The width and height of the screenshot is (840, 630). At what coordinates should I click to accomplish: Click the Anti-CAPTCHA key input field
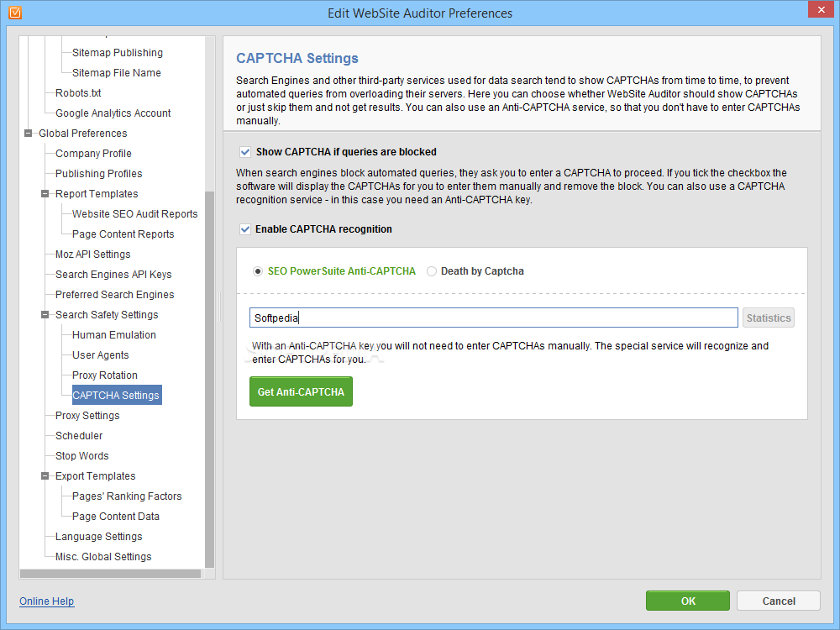(x=493, y=318)
